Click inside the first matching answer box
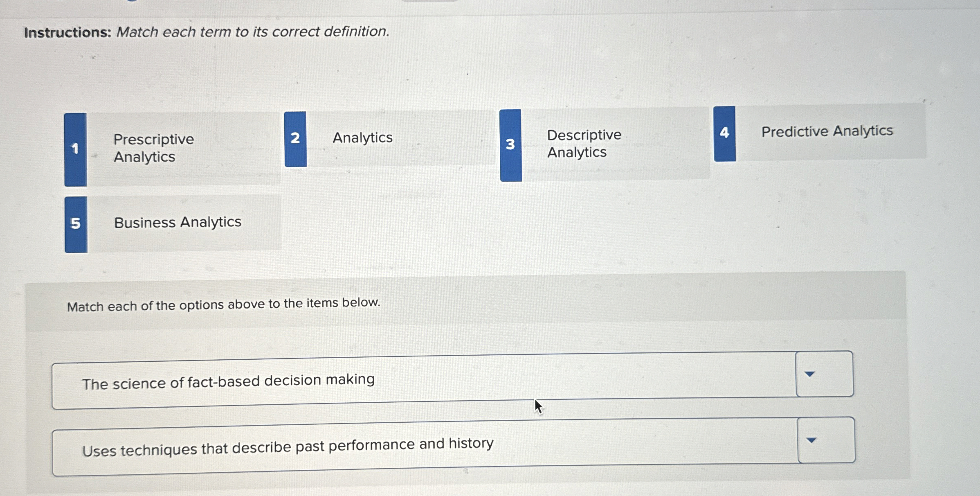The image size is (980, 496). (x=409, y=381)
